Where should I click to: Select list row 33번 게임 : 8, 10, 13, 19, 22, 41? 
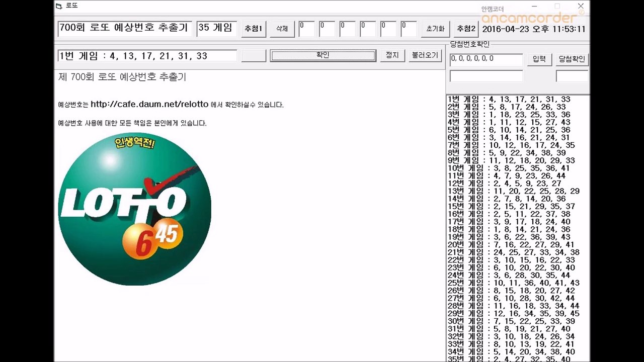[x=511, y=344]
